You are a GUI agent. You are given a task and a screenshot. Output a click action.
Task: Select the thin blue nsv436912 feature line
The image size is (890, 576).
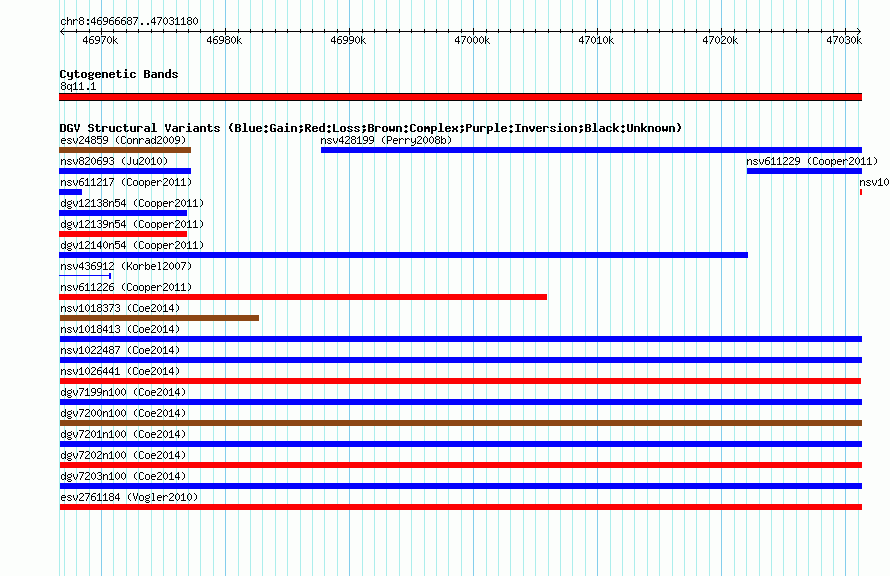[x=85, y=276]
